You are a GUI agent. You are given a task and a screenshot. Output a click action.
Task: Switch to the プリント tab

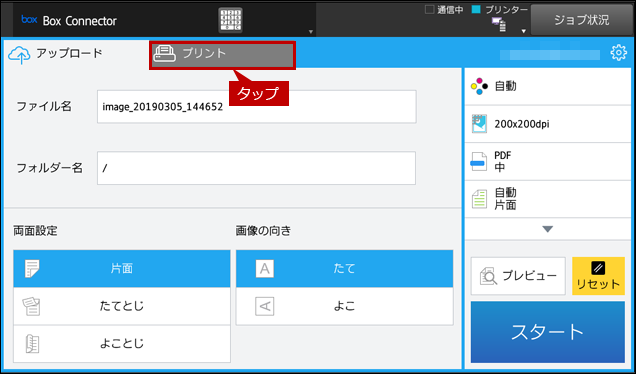222,55
